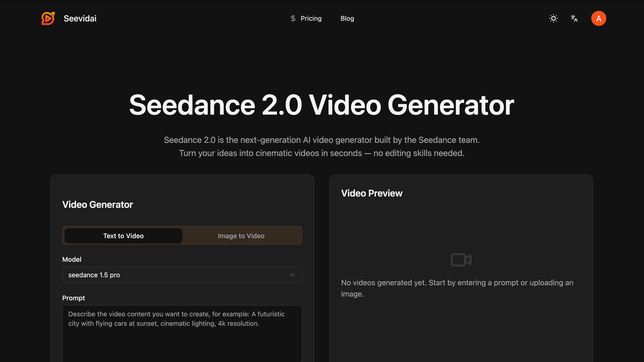Image resolution: width=644 pixels, height=362 pixels.
Task: Switch to the Image to Video tab
Action: (241, 236)
